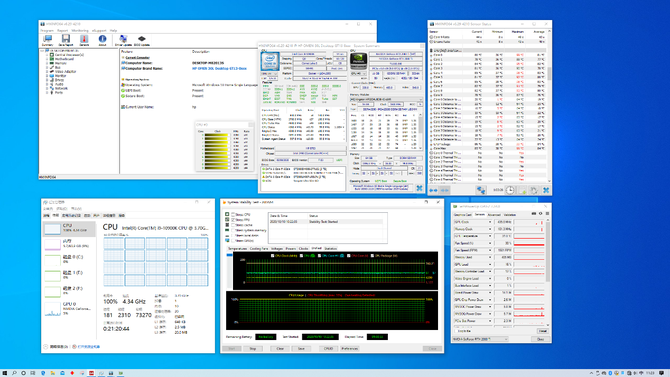The height and width of the screenshot is (377, 670).
Task: Enable the Stress CPU checkbox
Action: point(233,215)
